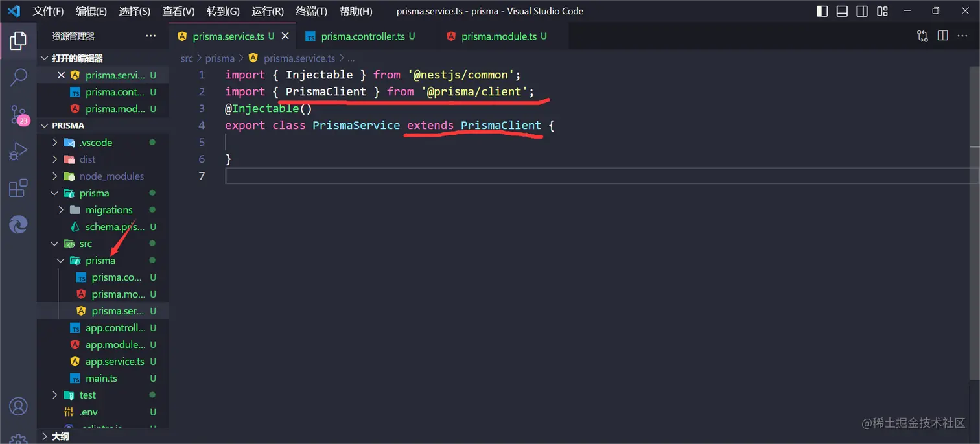Open prisma.mo... module file in src/prisma
This screenshot has height=444, width=980.
[102, 294]
